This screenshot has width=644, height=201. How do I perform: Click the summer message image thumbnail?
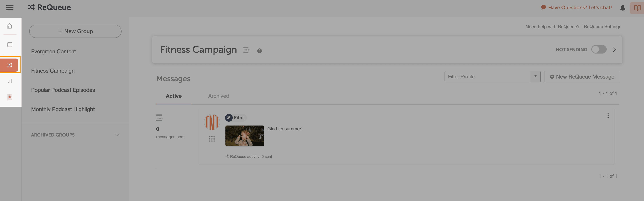tap(244, 136)
